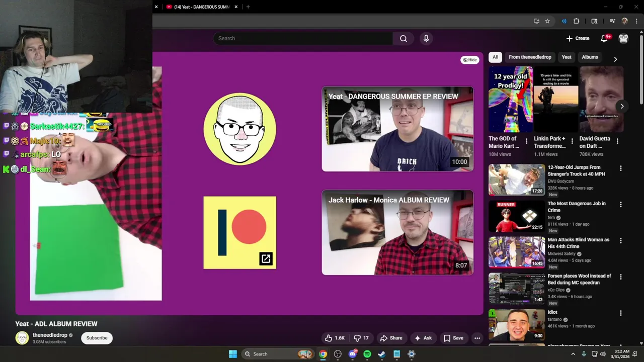Open the Chrome profile avatar
The image size is (644, 362).
click(x=625, y=21)
